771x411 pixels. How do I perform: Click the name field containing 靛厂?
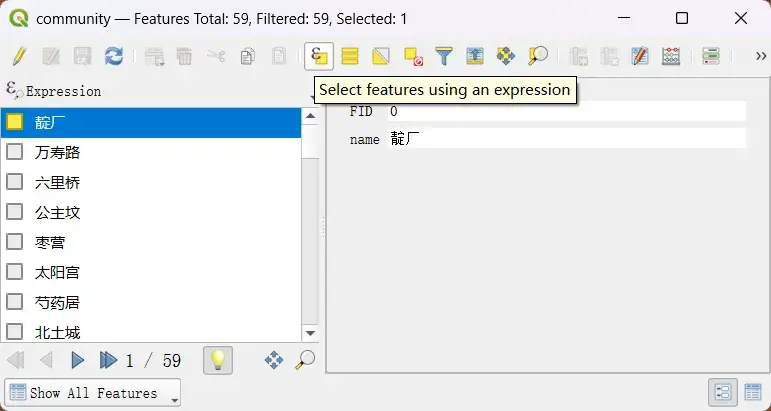click(x=566, y=139)
